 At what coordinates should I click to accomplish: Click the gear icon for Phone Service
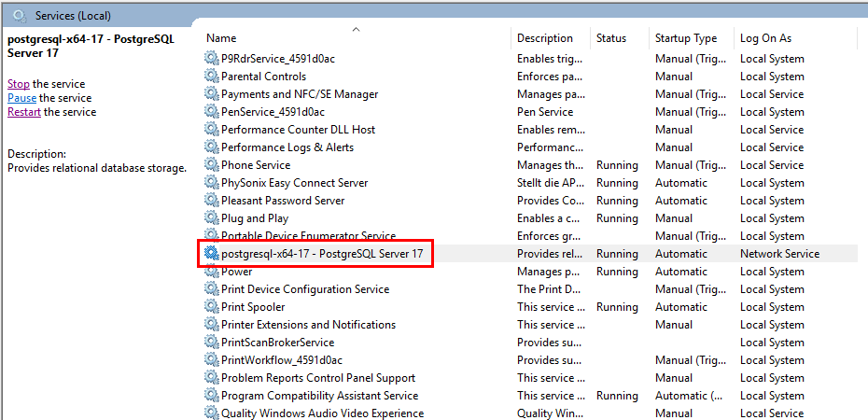[212, 165]
